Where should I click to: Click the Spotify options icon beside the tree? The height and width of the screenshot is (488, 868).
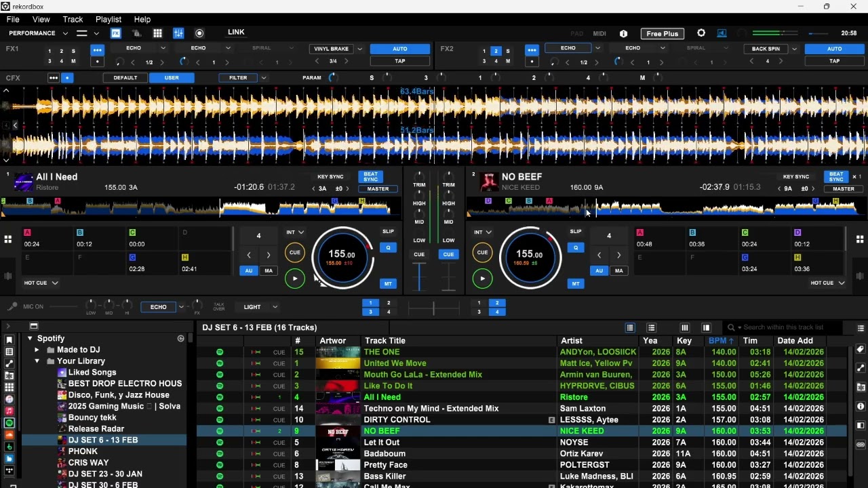[x=180, y=338]
